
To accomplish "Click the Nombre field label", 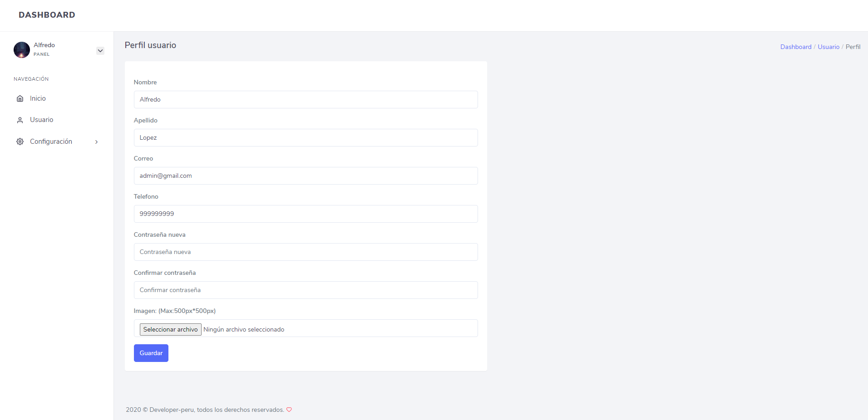I will pyautogui.click(x=145, y=82).
